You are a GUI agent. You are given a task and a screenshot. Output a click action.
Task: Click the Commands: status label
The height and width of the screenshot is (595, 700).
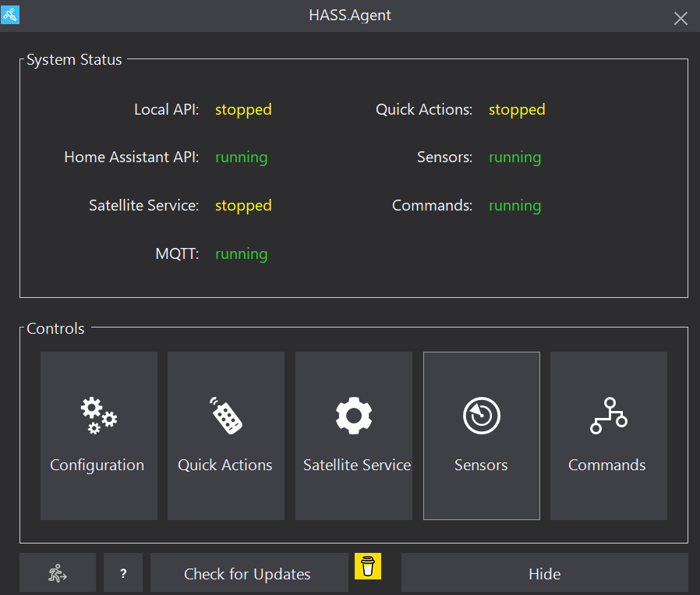click(x=432, y=205)
